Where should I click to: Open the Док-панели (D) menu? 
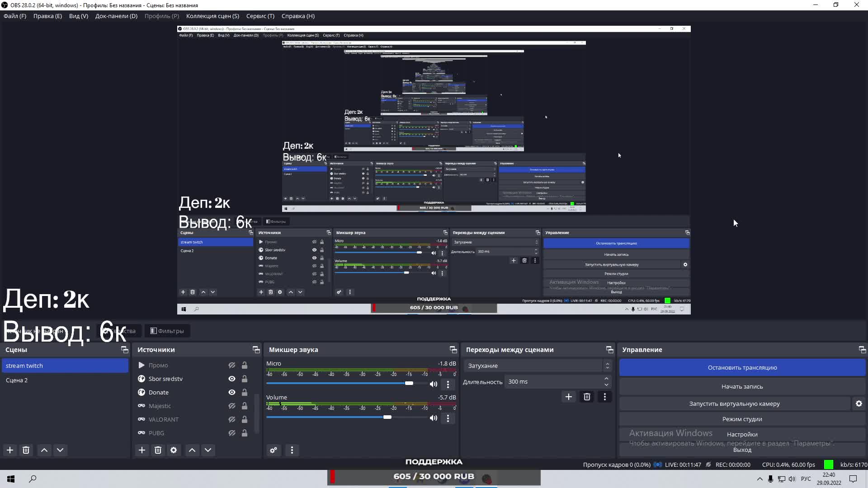coord(116,16)
